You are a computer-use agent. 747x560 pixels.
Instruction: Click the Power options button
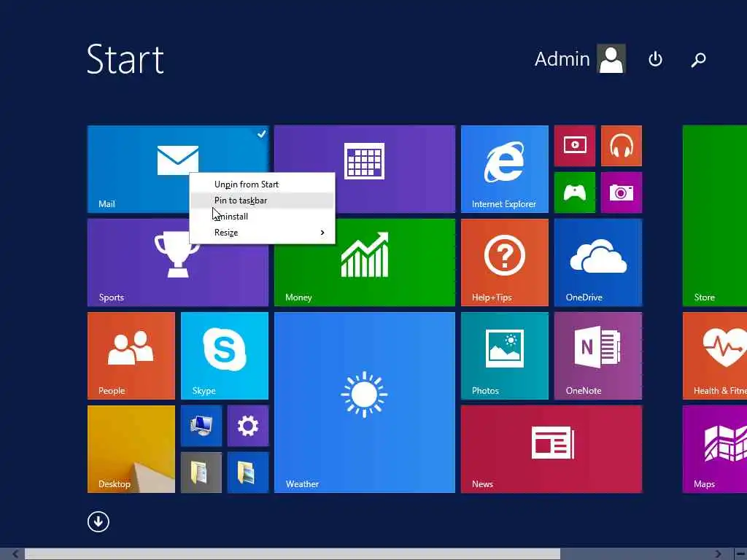coord(655,59)
